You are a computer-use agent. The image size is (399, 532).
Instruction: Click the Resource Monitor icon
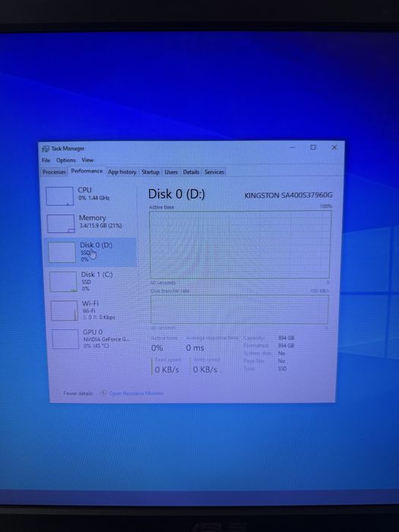pos(103,393)
